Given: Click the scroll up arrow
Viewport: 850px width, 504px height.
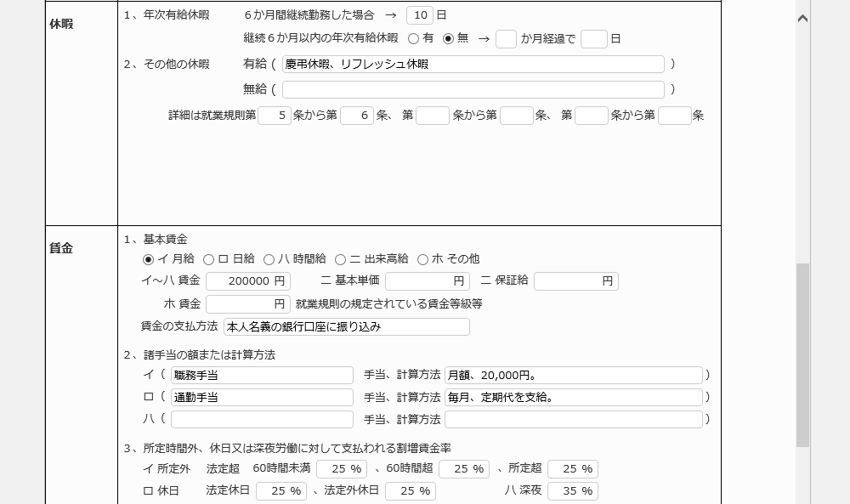Looking at the screenshot, I should [802, 19].
